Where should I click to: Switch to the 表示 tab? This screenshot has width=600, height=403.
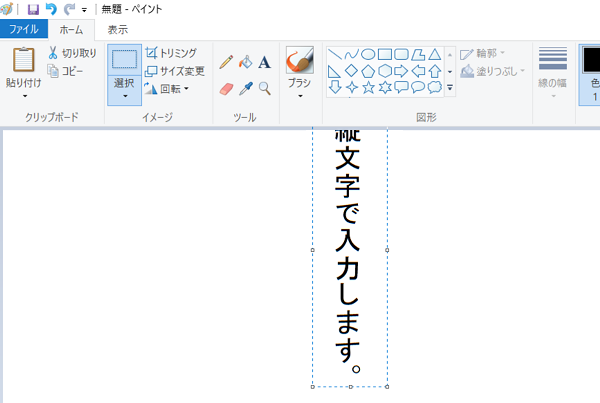[117, 30]
